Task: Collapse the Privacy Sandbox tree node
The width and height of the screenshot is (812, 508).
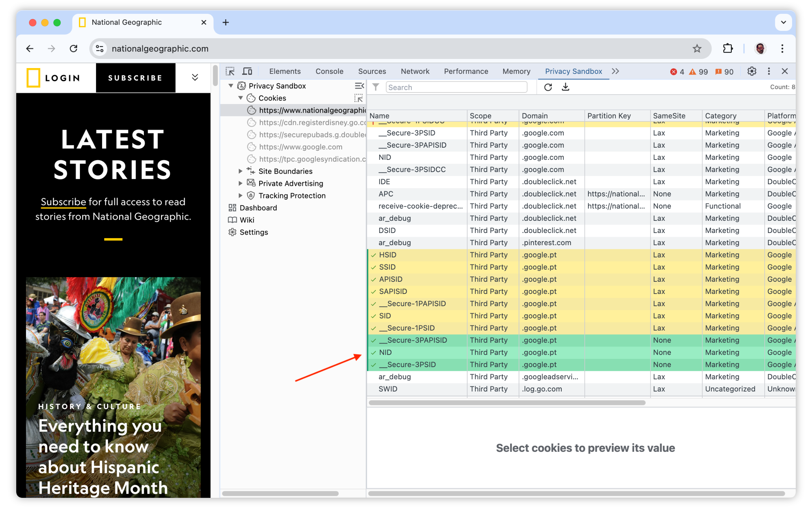Action: pos(231,86)
